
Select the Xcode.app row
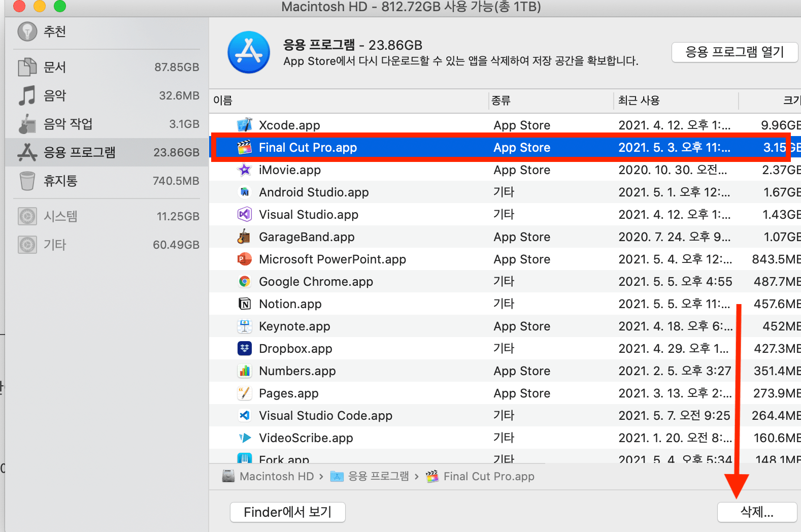pyautogui.click(x=505, y=125)
